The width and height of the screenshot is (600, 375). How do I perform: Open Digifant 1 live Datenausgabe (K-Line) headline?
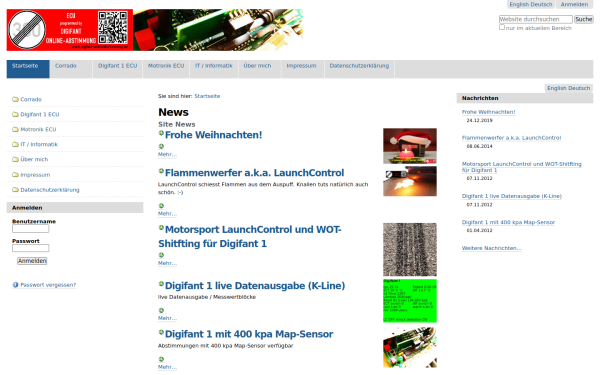[x=255, y=286]
